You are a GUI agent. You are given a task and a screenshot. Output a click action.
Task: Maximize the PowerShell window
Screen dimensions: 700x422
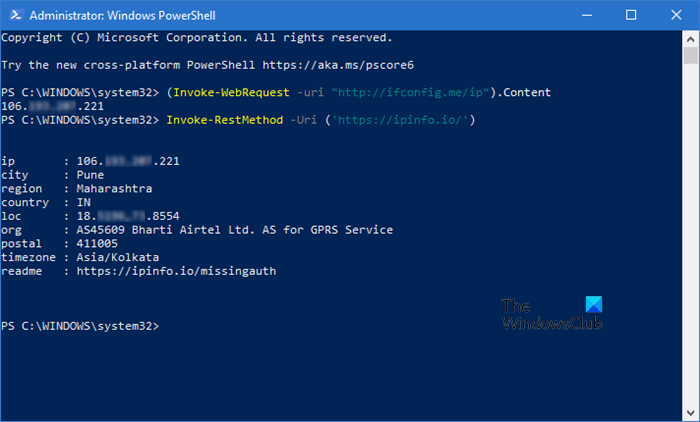tap(631, 14)
